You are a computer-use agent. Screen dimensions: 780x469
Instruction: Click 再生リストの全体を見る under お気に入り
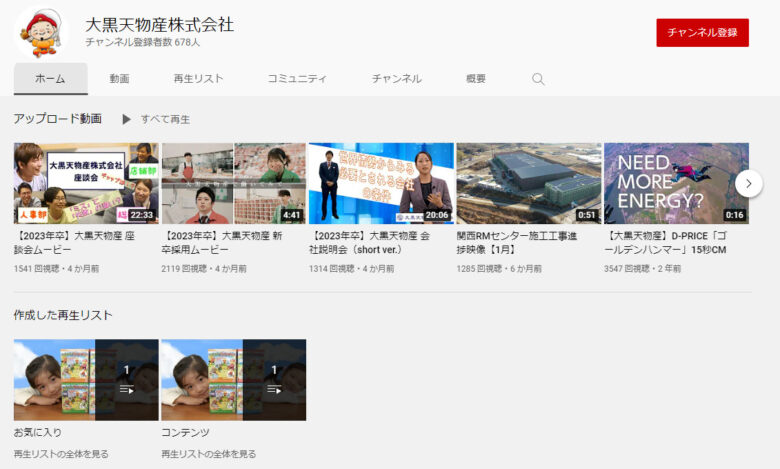(x=61, y=454)
